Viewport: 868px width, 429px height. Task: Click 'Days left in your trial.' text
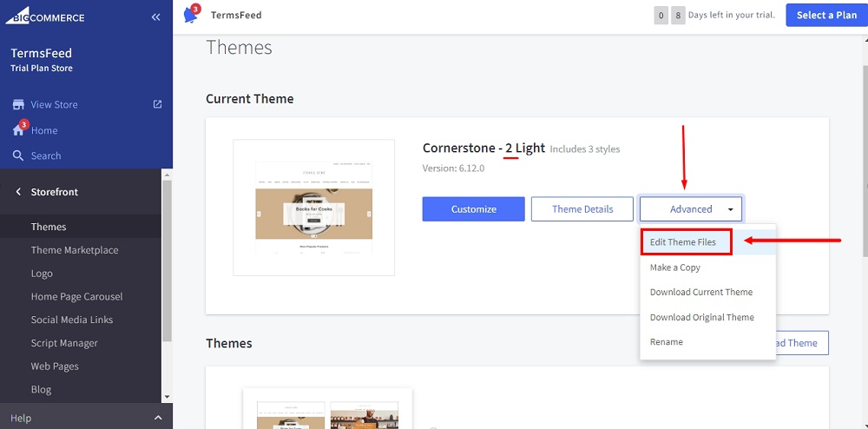click(x=731, y=15)
